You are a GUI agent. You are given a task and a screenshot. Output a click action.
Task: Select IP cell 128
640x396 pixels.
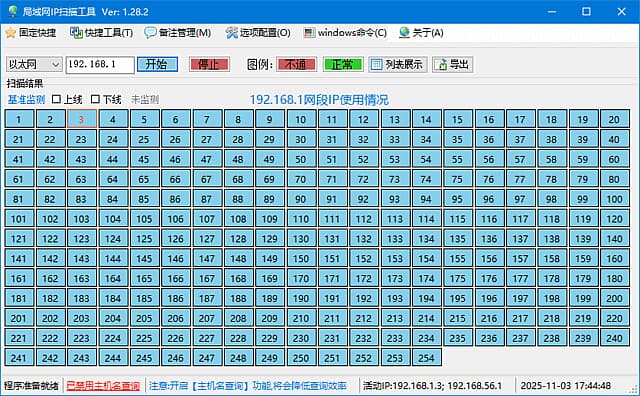238,239
